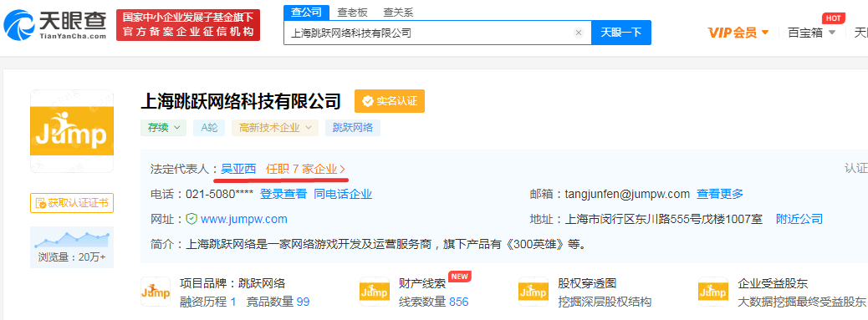This screenshot has height=320, width=868.
Task: Switch to the 查公司 tab
Action: 306,12
